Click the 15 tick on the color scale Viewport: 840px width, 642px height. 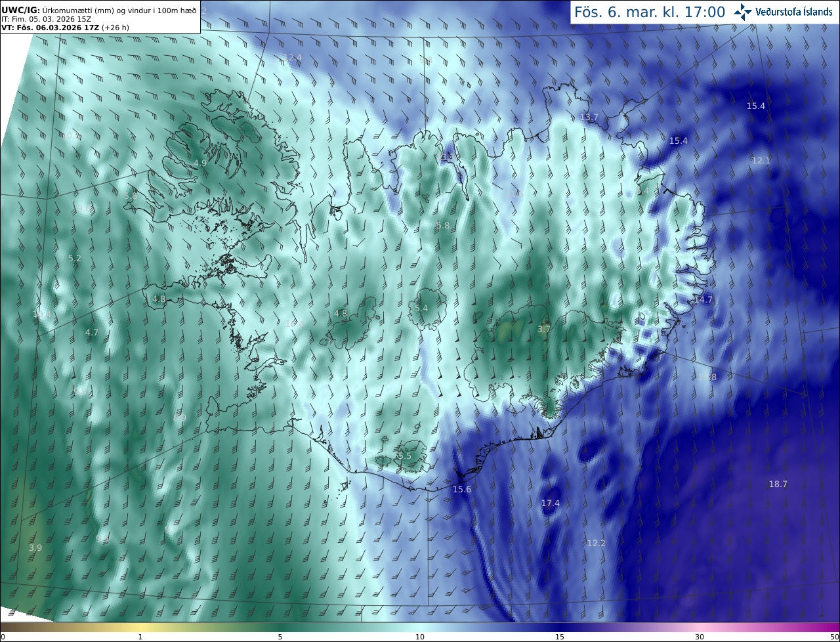click(x=560, y=637)
